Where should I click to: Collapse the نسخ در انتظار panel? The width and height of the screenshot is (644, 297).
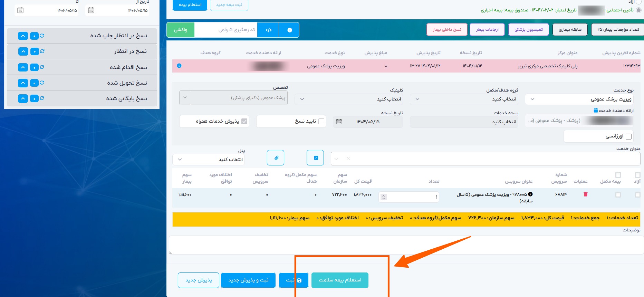pos(23,51)
